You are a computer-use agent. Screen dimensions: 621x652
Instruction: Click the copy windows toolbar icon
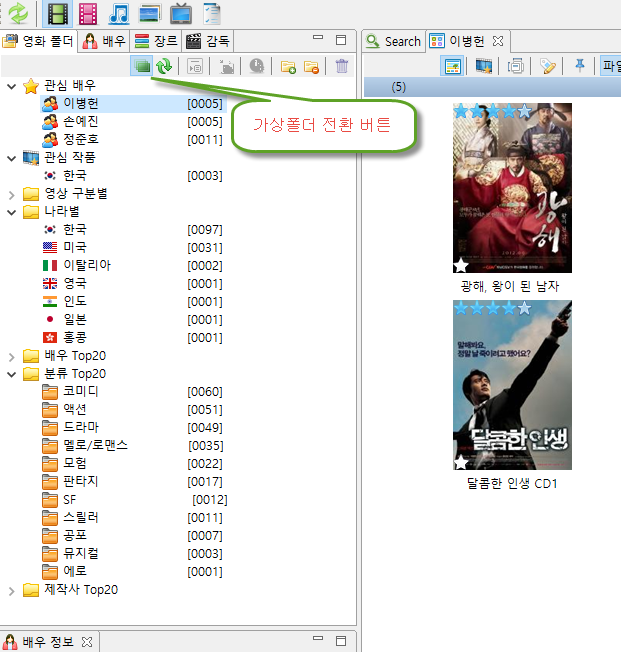516,66
